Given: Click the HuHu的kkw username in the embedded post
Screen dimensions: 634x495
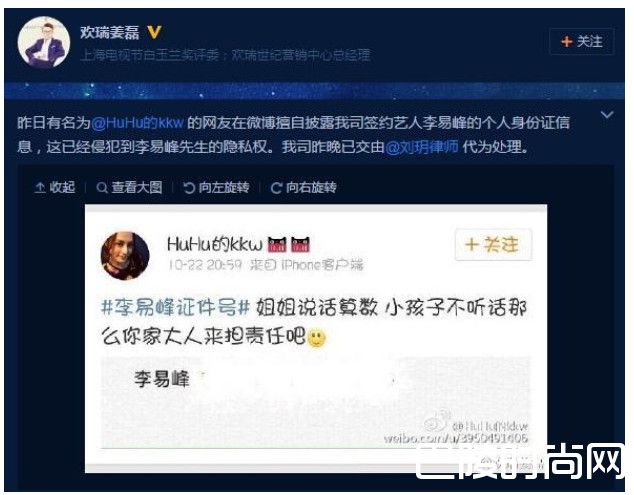Looking at the screenshot, I should point(215,244).
